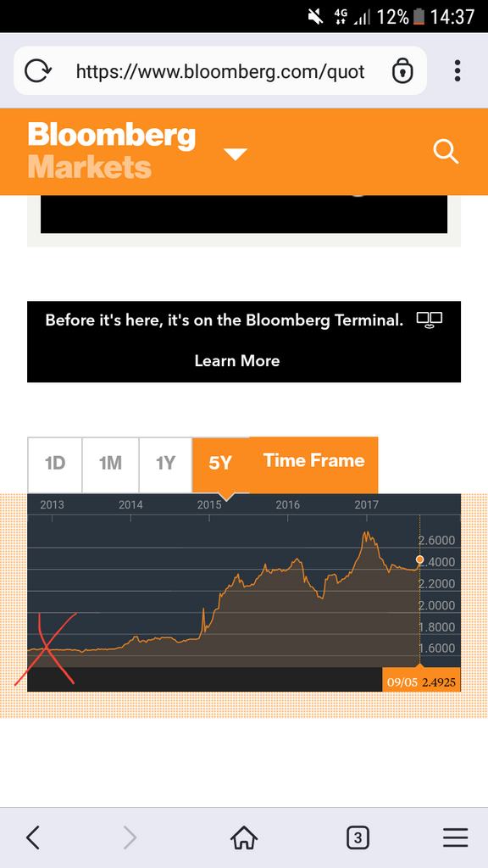488x868 pixels.
Task: Go back with the left arrow
Action: click(x=33, y=837)
